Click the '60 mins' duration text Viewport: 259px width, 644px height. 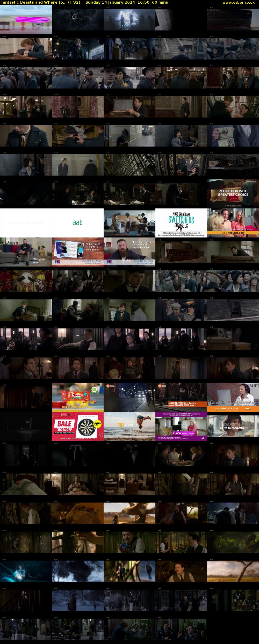point(160,2)
